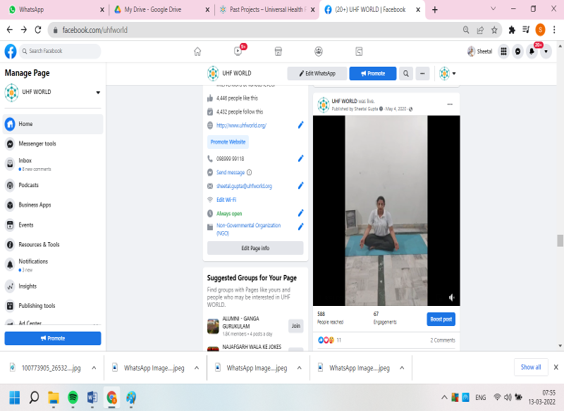This screenshot has height=411, width=564.
Task: Close the downloads bar
Action: [556, 367]
